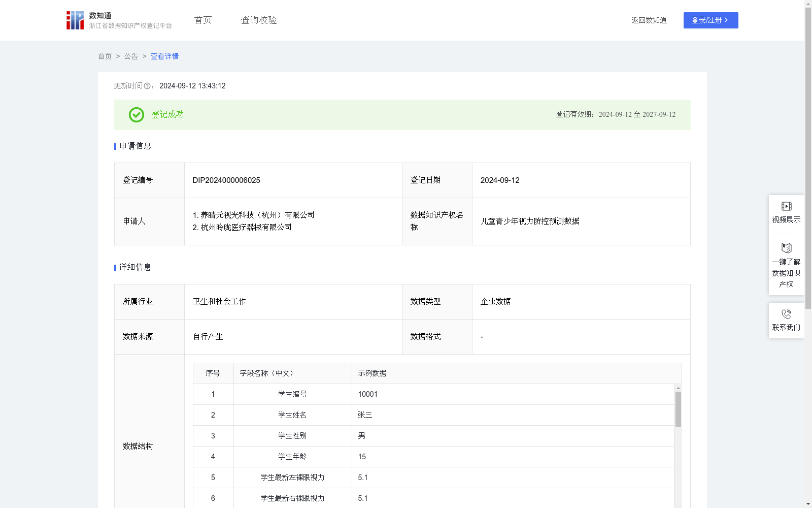Click 公告 in the breadcrumb
This screenshot has width=812, height=508.
(131, 56)
